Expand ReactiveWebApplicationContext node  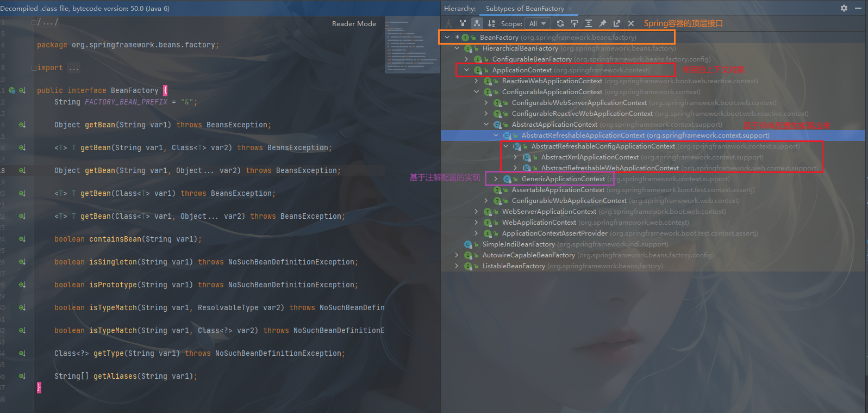[477, 81]
